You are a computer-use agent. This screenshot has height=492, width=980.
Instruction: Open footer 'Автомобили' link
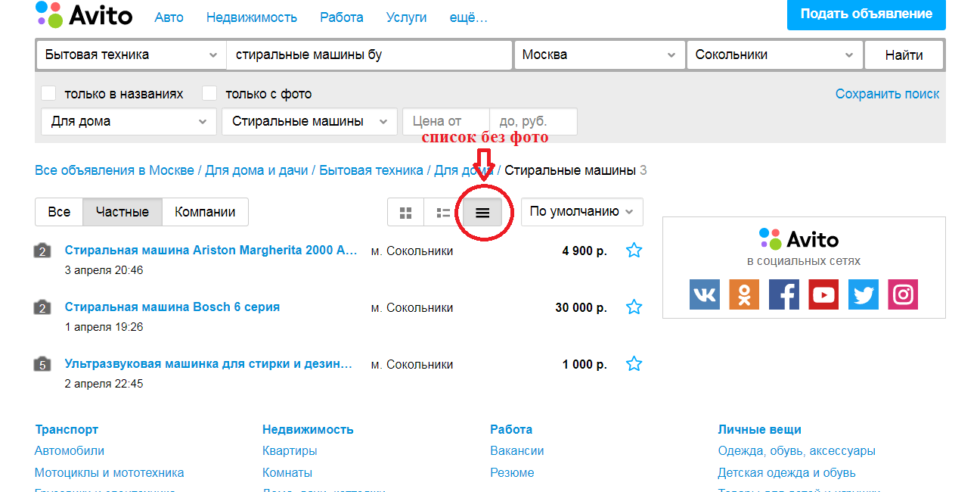[x=70, y=451]
